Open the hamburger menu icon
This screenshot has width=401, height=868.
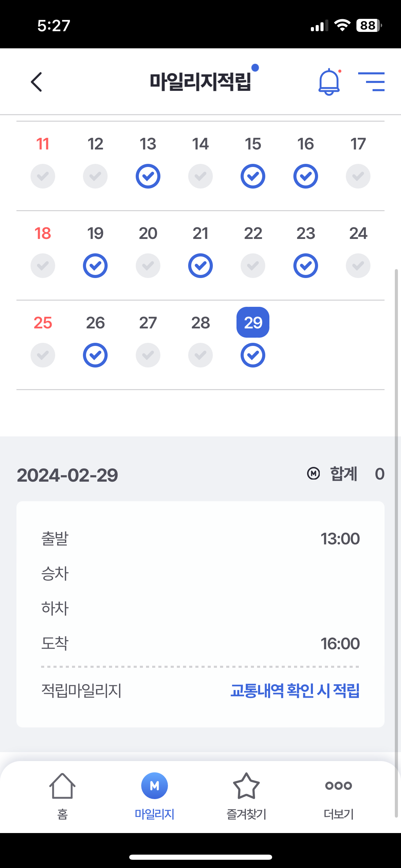(371, 82)
